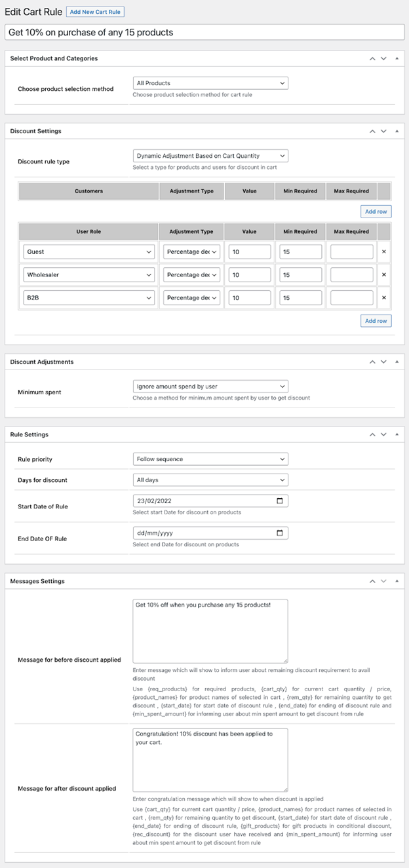Viewport: 409px width, 868px height.
Task: Move the Discount Adjustments section up
Action: click(x=374, y=361)
